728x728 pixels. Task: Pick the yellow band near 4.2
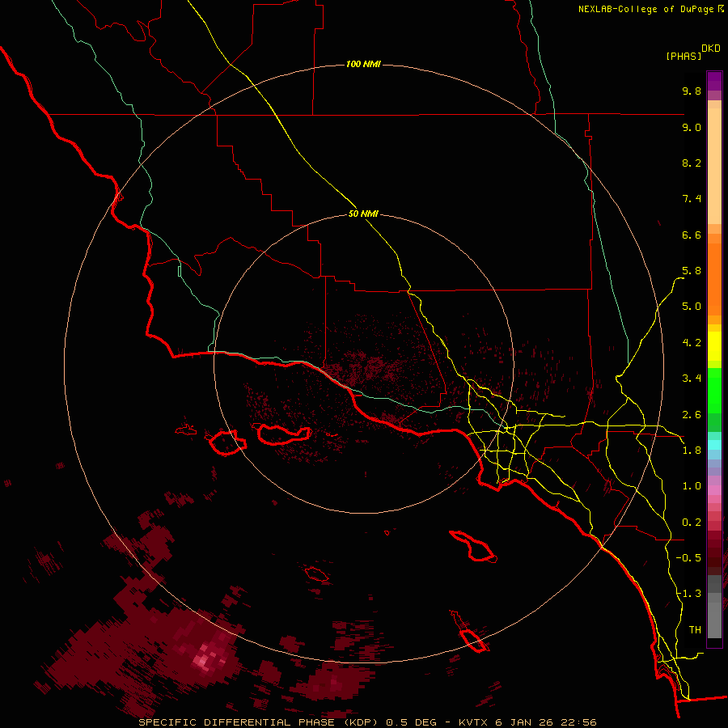pyautogui.click(x=714, y=346)
